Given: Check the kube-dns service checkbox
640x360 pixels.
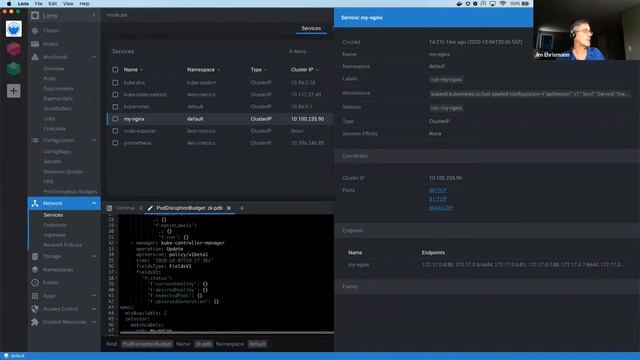Looking at the screenshot, I should tap(116, 82).
